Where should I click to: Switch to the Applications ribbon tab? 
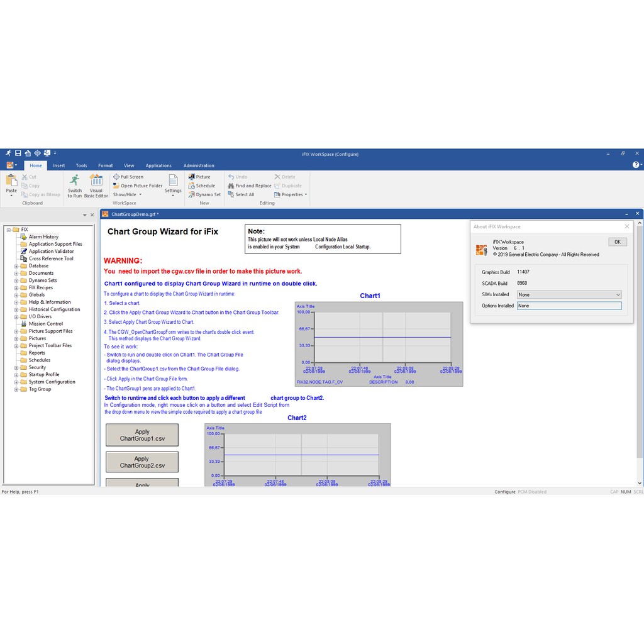[158, 165]
